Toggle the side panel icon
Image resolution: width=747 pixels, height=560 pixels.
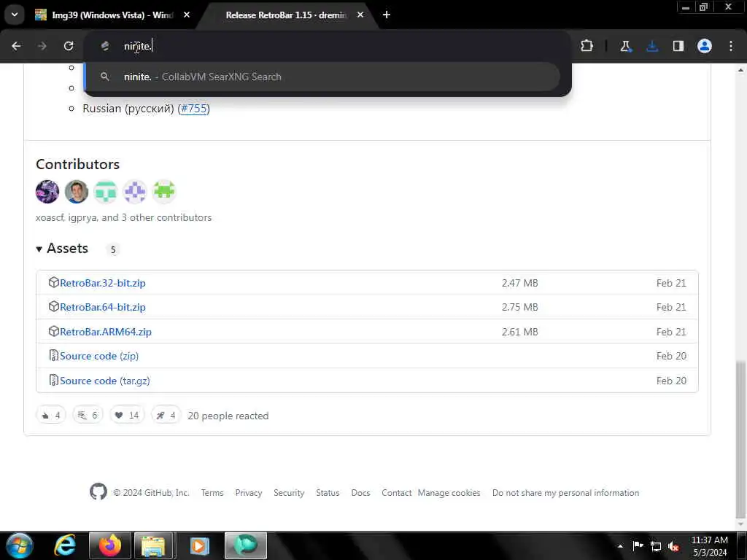tap(678, 46)
